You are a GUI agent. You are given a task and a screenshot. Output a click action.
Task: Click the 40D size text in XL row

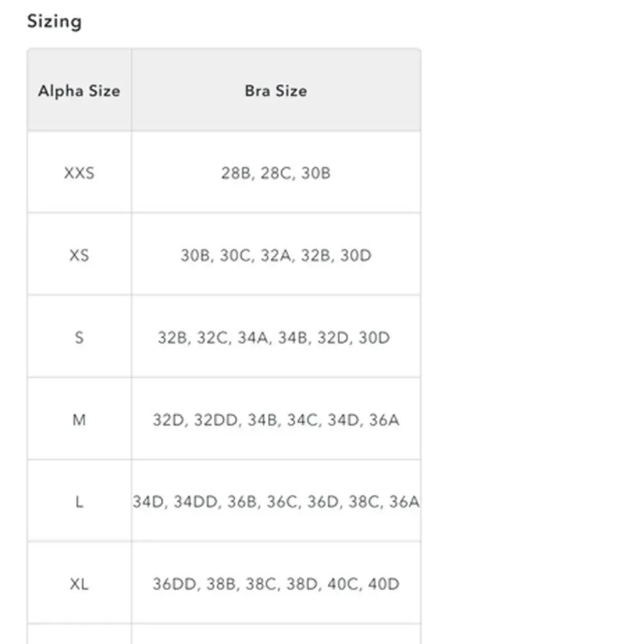[384, 583]
